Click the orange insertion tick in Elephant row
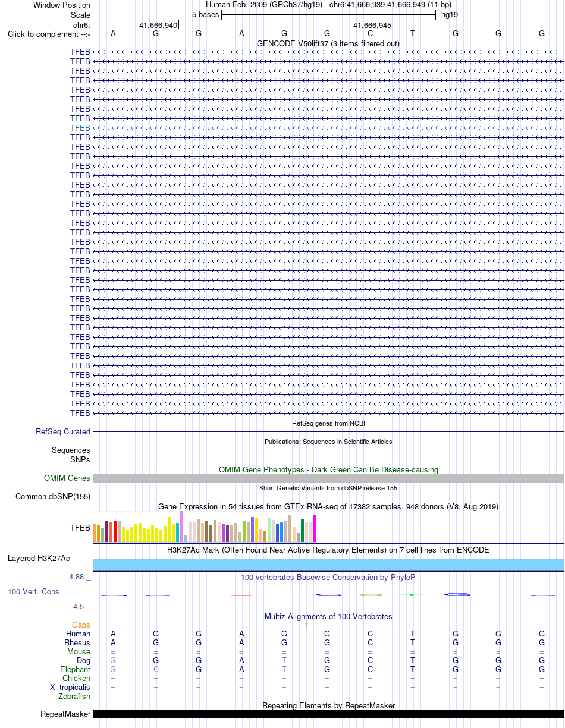565x728 pixels. [x=307, y=669]
